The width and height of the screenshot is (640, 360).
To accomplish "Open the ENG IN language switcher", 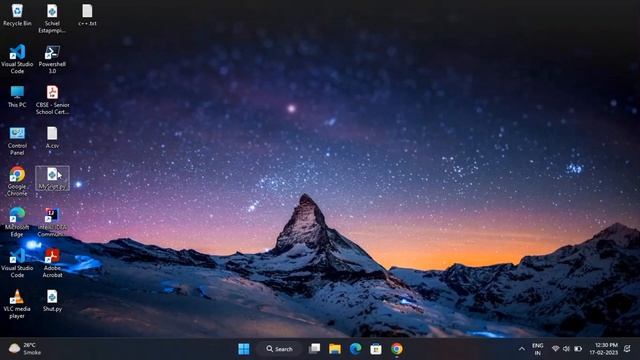I will tap(538, 349).
